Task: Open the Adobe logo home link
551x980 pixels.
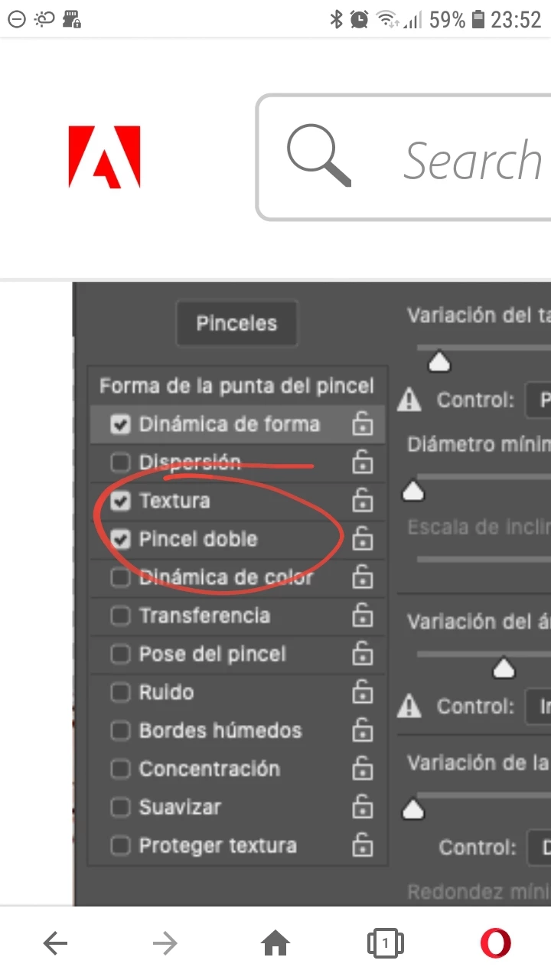Action: tap(105, 157)
